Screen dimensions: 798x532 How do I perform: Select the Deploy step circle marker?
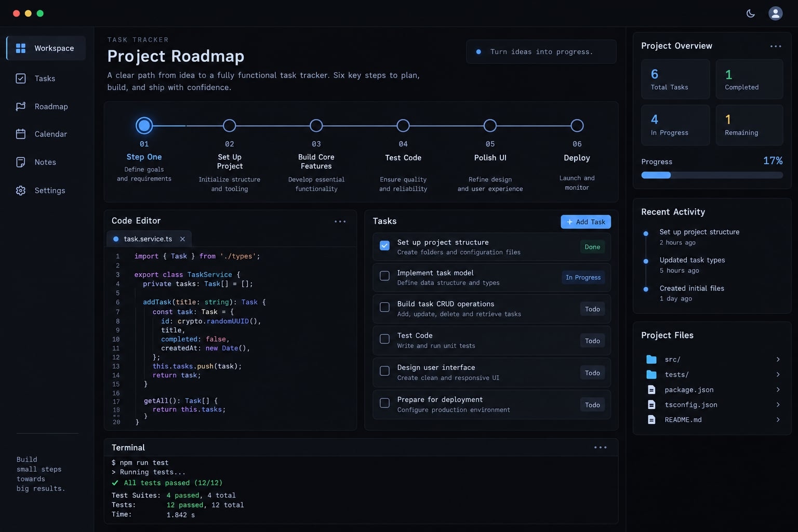coord(577,126)
